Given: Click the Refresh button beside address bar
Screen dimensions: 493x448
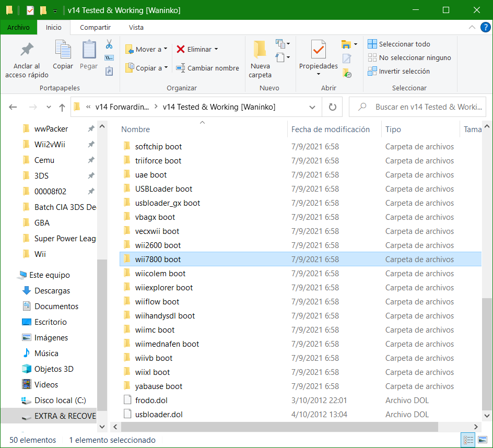Looking at the screenshot, I should [x=332, y=107].
